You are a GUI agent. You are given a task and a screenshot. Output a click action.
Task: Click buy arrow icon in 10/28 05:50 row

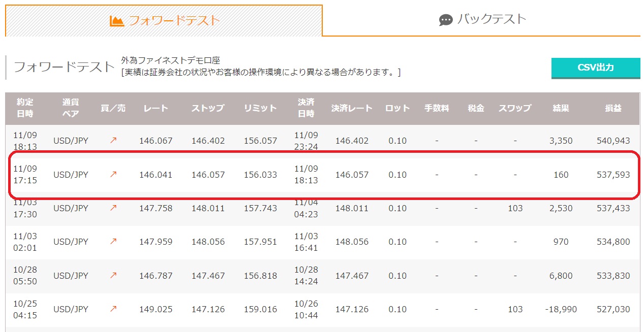tap(113, 276)
